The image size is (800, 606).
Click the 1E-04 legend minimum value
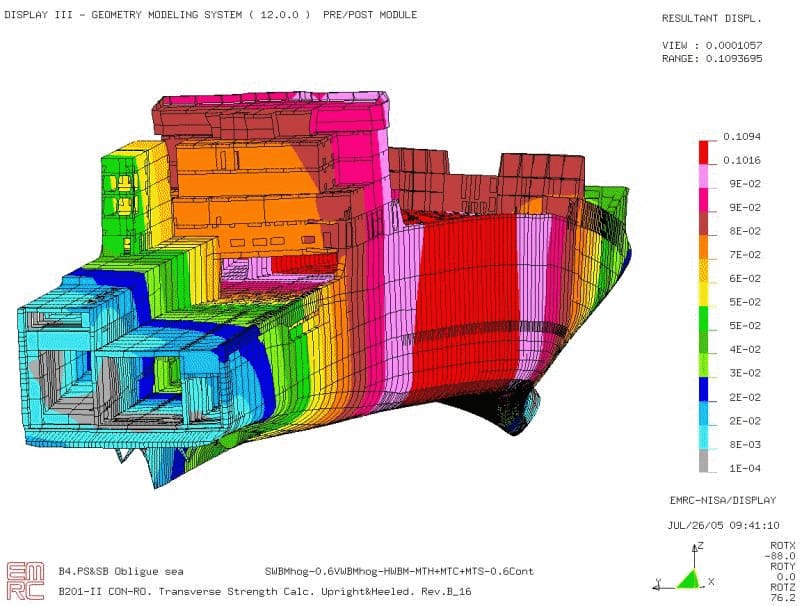[745, 468]
